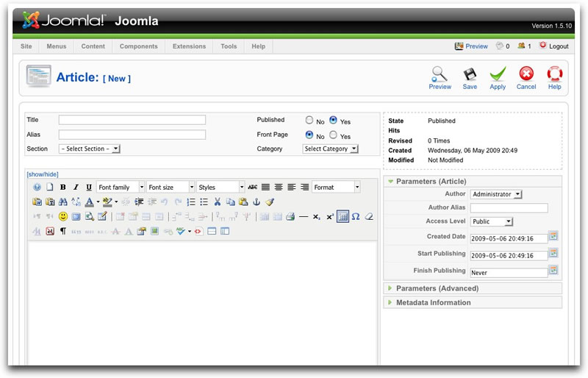Click the Cleanup code brush icon
The image size is (588, 378).
[x=270, y=202]
